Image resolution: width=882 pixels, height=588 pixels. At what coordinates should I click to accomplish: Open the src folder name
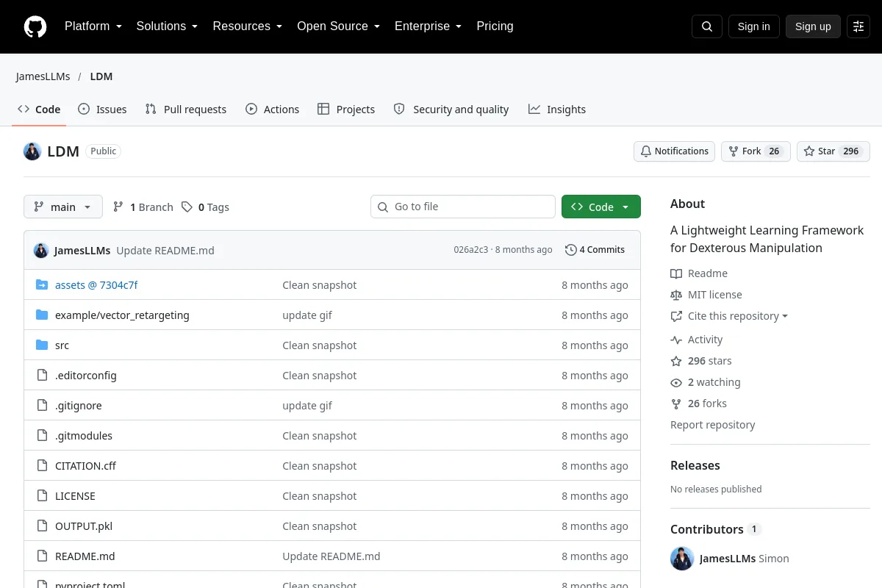click(x=62, y=345)
